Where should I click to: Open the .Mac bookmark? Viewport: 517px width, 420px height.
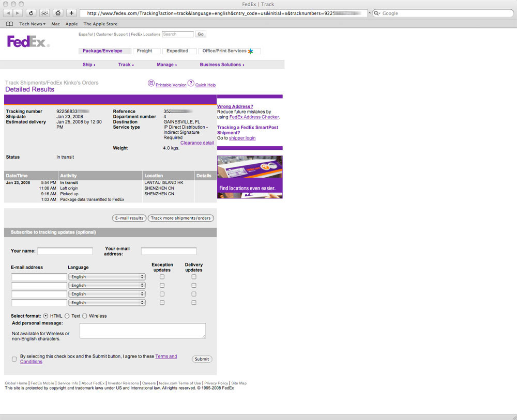pos(55,24)
